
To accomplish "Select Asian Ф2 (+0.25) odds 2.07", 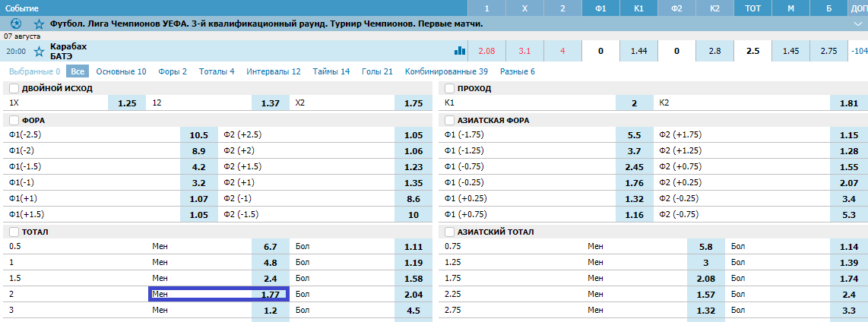I will click(849, 182).
